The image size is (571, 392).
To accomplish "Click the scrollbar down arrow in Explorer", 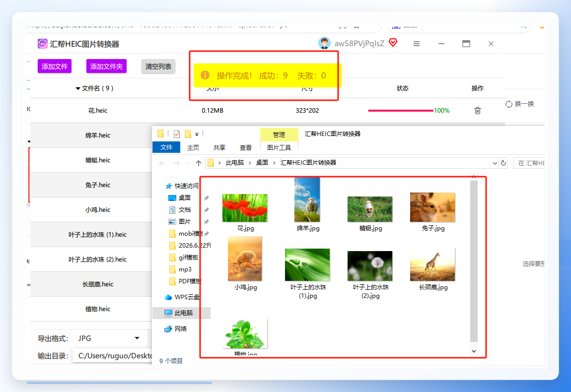I will click(x=474, y=351).
